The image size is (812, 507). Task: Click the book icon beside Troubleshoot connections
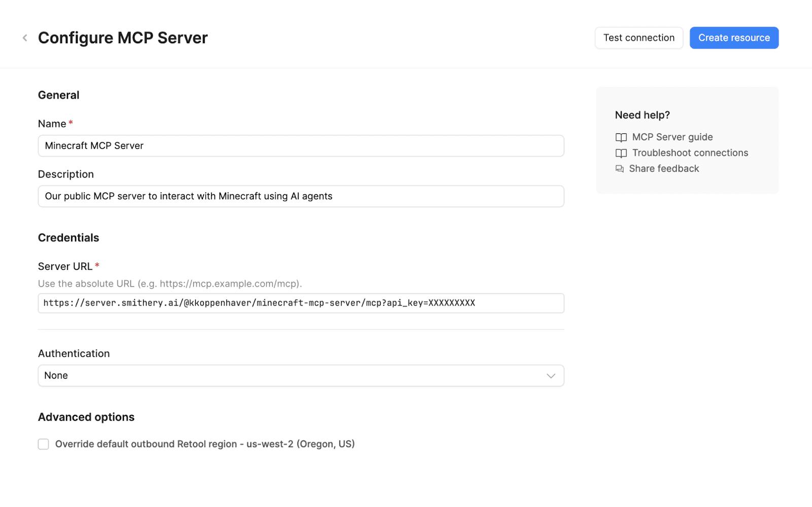(x=621, y=153)
